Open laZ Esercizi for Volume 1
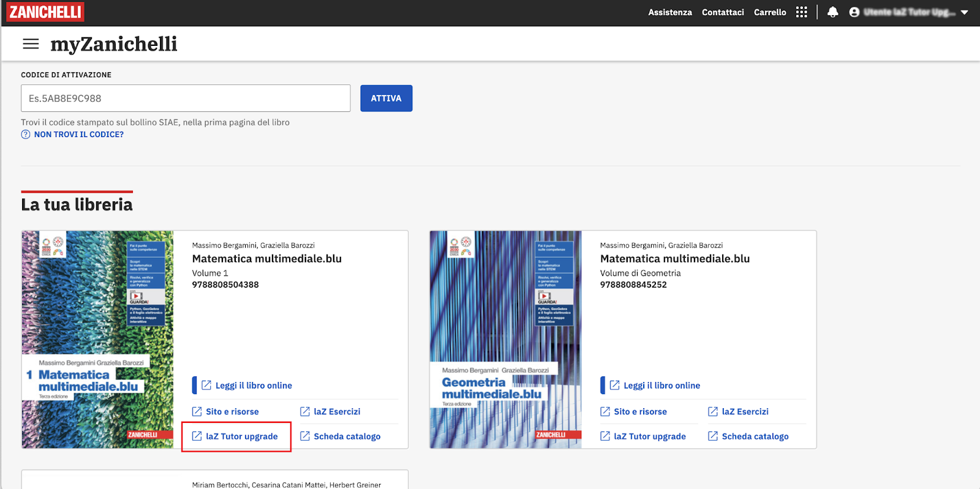The height and width of the screenshot is (489, 980). pyautogui.click(x=330, y=412)
